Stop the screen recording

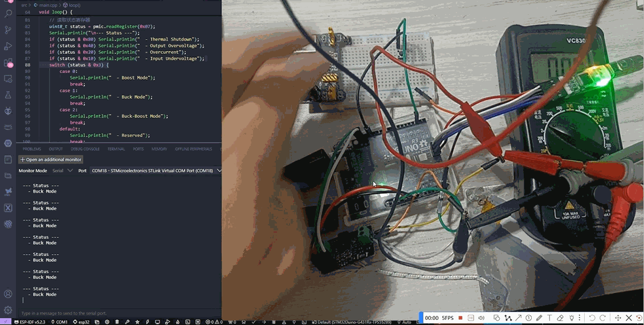[460, 318]
